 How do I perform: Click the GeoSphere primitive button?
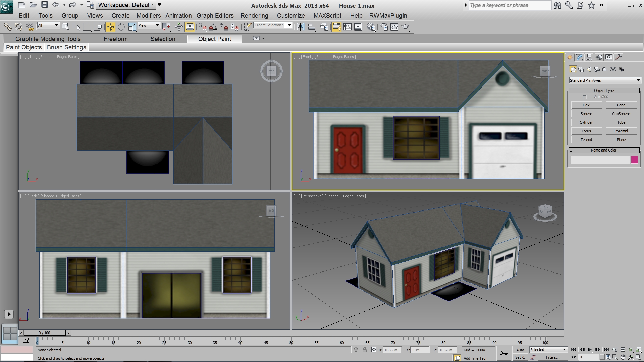coord(621,114)
